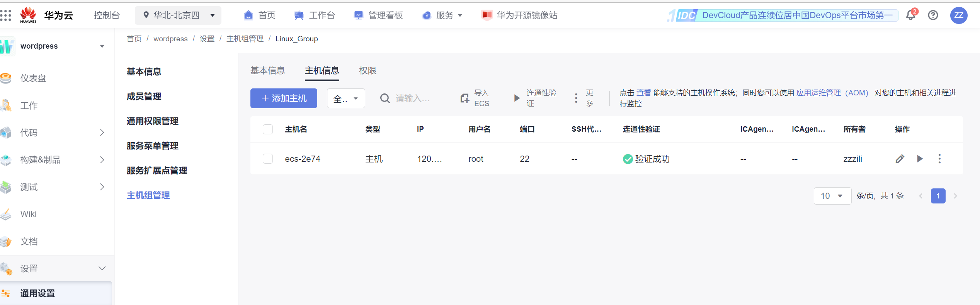980x305 pixels.
Task: Click the search magnifier icon
Action: tap(385, 98)
